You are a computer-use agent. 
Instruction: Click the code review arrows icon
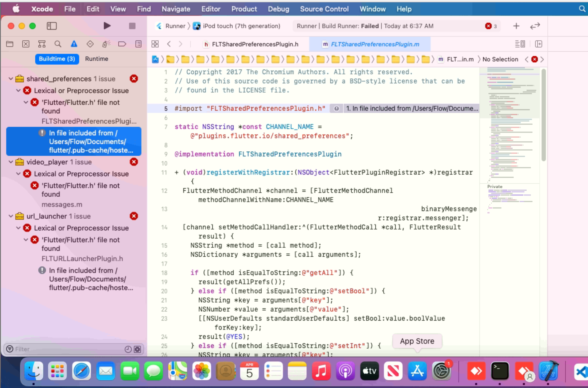[x=535, y=26]
